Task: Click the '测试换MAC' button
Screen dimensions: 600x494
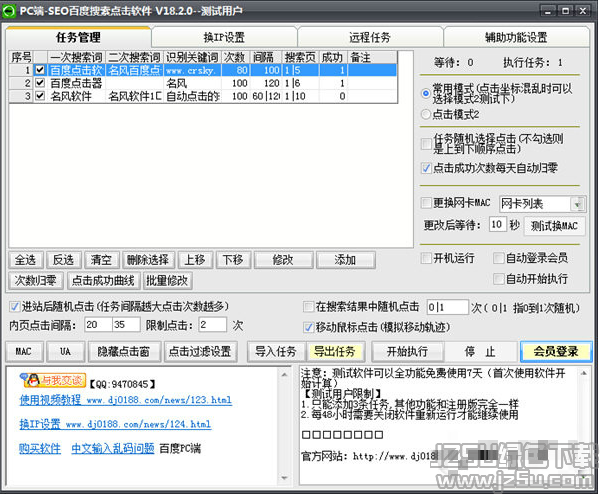Action: (554, 225)
